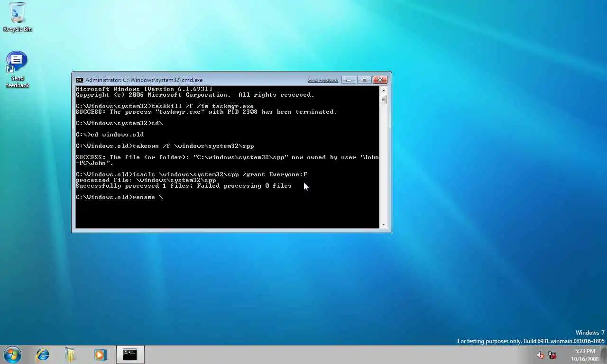Viewport: 607px width, 364px height.
Task: Close the Administrator cmd.exe window
Action: 380,80
